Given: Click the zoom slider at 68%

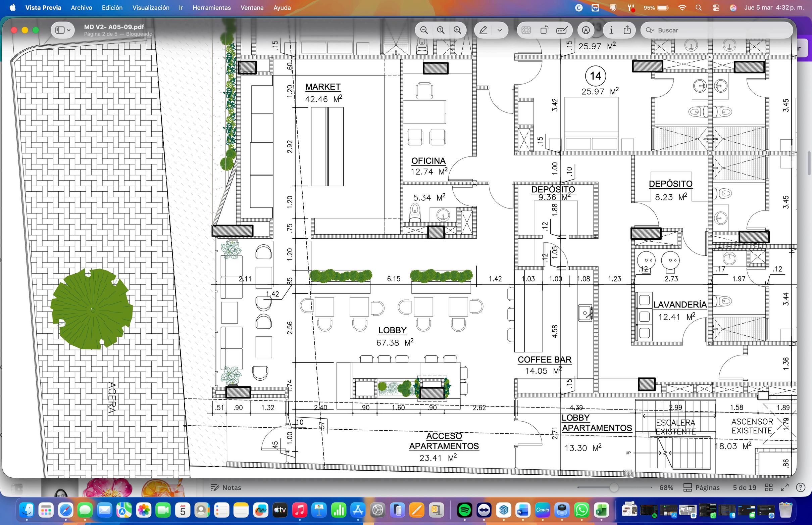Looking at the screenshot, I should [614, 487].
